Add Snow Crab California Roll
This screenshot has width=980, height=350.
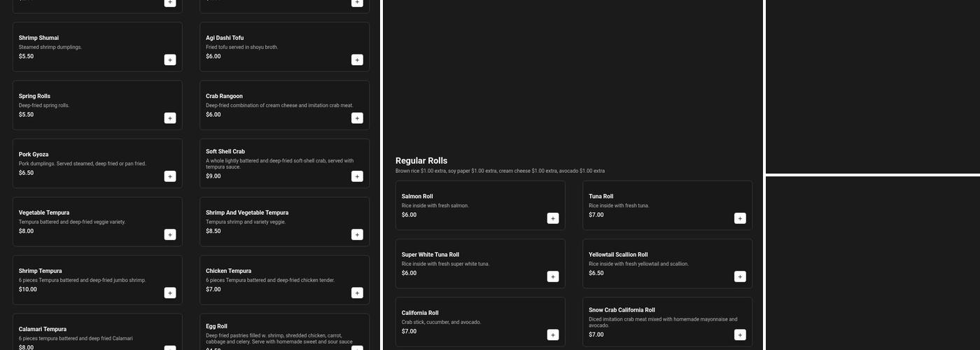click(740, 335)
